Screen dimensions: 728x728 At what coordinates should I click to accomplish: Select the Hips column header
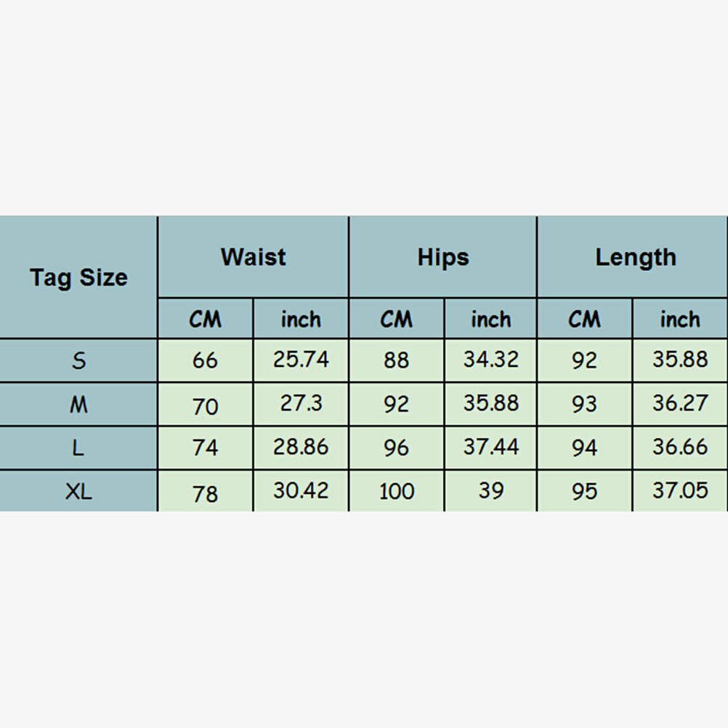point(443,257)
